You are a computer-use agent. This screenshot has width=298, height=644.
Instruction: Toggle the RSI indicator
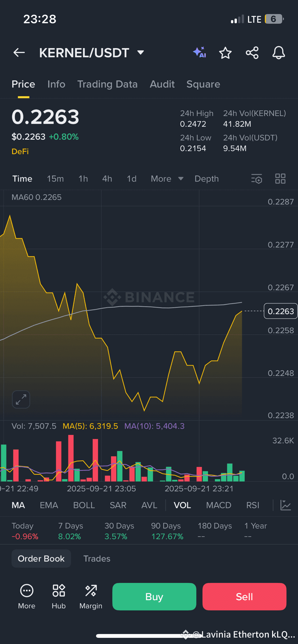point(253,505)
